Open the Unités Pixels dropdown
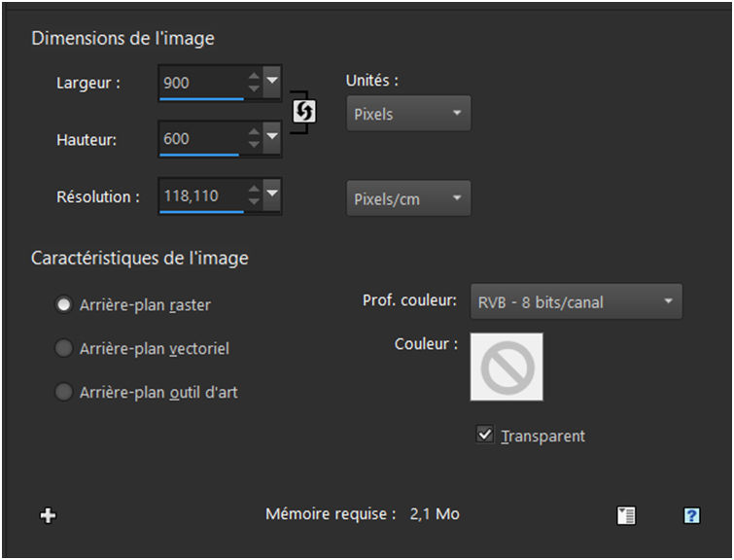Image resolution: width=734 pixels, height=560 pixels. tap(408, 114)
